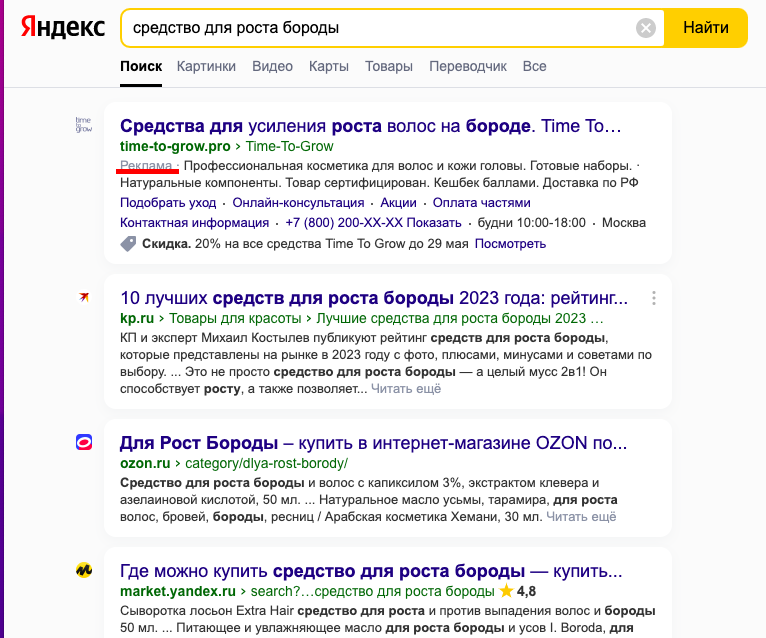Open the Карты tab
The width and height of the screenshot is (766, 638).
329,66
